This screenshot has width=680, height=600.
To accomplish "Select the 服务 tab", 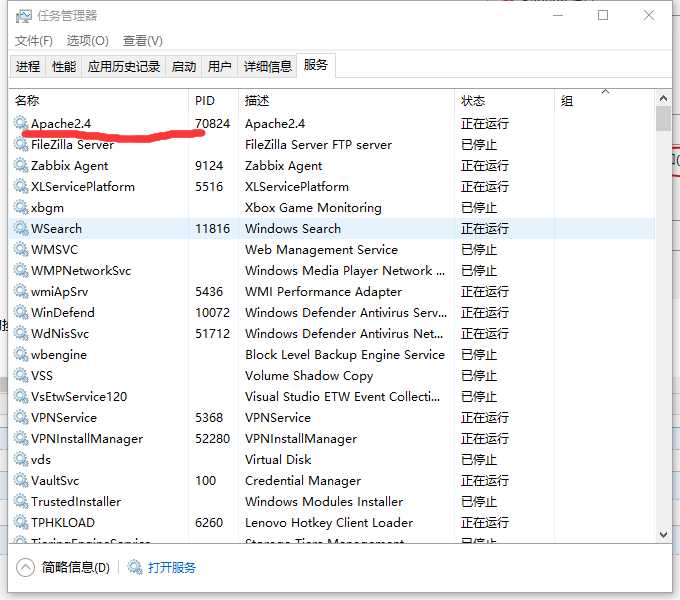I will (316, 65).
